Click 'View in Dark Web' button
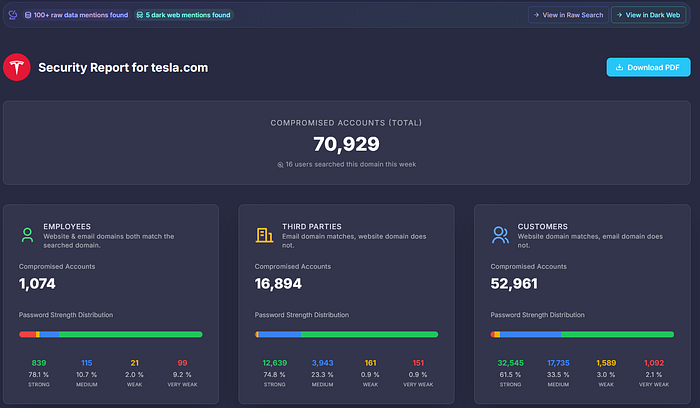This screenshot has height=408, width=700. tap(648, 15)
